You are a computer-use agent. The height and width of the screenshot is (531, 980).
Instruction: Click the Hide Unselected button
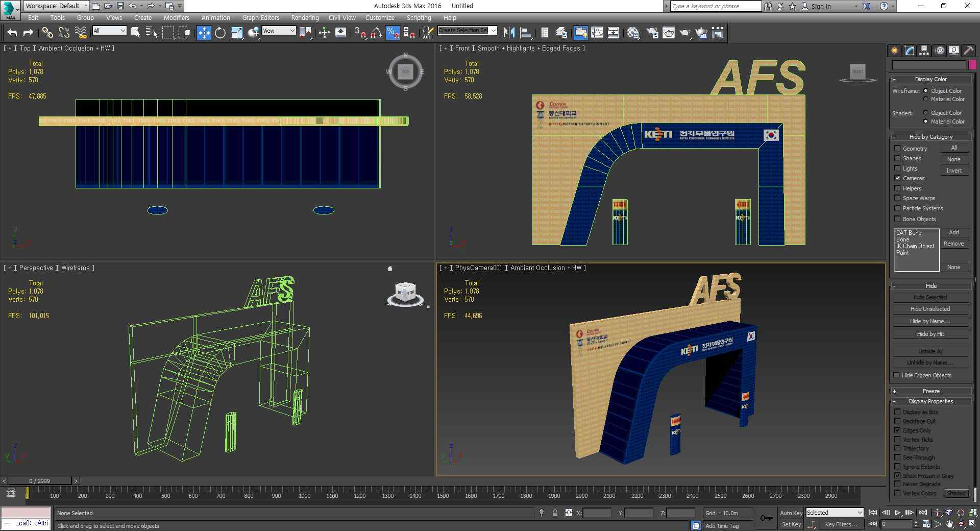pyautogui.click(x=930, y=309)
